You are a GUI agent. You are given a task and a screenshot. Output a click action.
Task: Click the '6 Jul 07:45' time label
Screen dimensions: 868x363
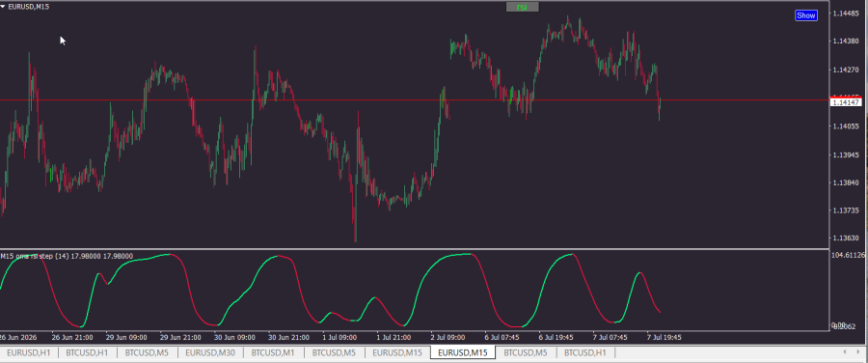tap(502, 337)
